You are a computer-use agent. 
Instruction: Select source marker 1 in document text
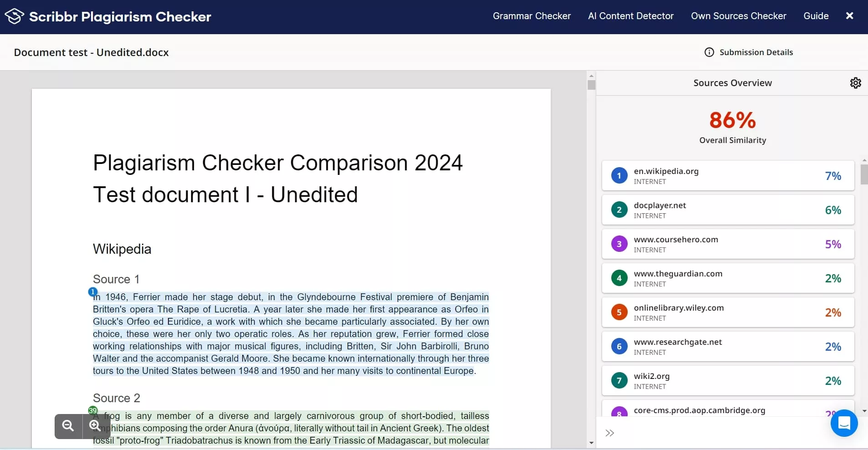point(92,291)
